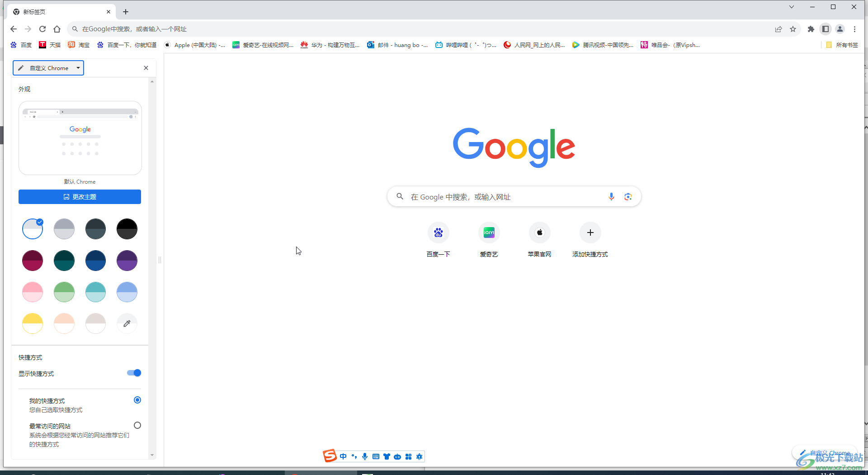Select the navy blue color swatch
The width and height of the screenshot is (868, 475).
[x=95, y=261]
